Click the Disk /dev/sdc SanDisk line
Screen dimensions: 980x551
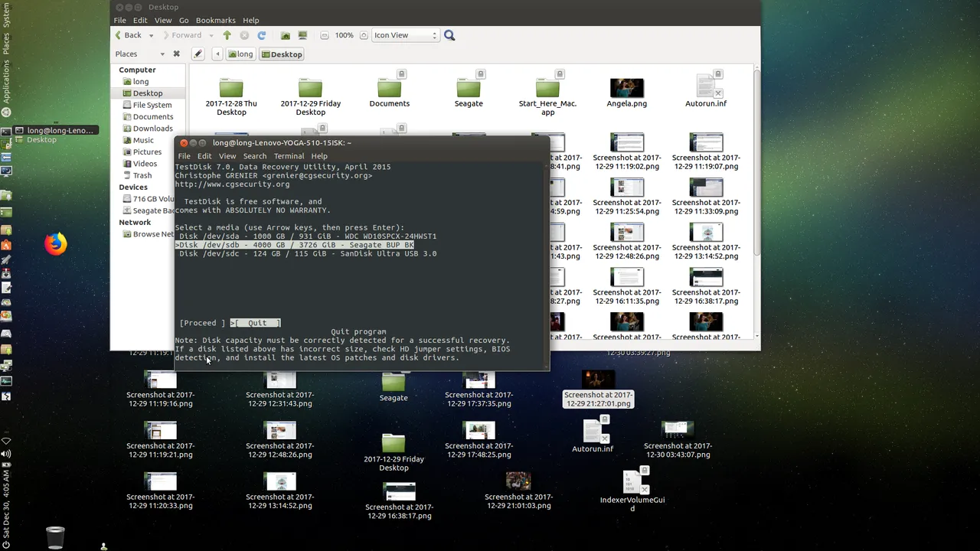click(x=308, y=253)
